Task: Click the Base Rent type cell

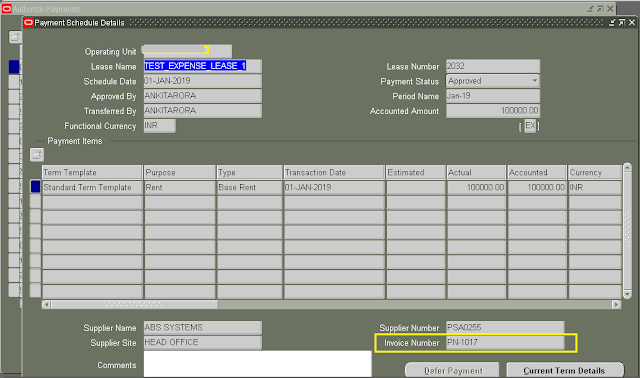Action: pos(249,187)
